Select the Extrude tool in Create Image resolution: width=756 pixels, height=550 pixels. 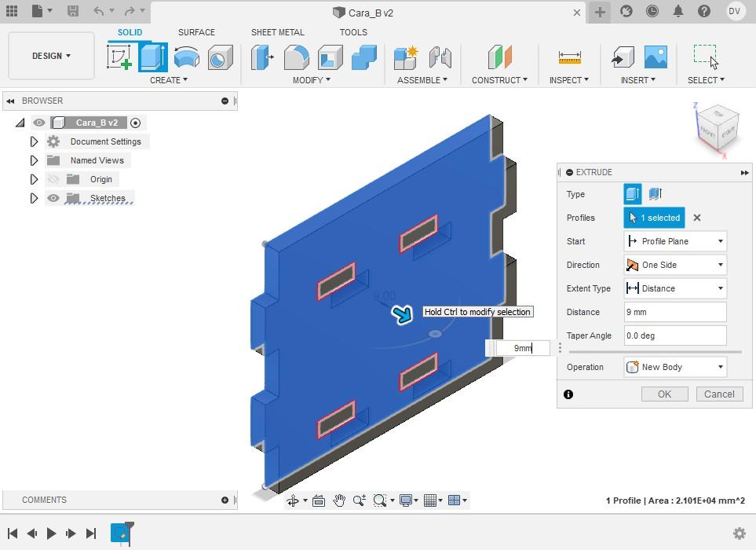[x=153, y=57]
